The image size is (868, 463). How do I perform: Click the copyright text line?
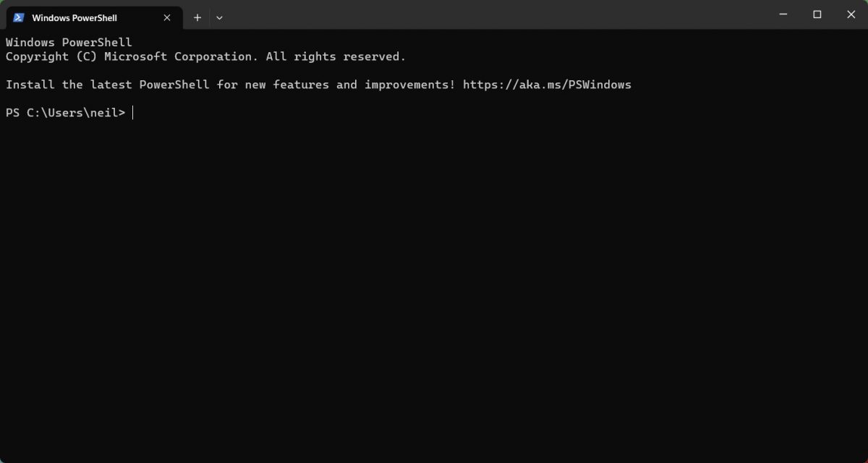205,56
